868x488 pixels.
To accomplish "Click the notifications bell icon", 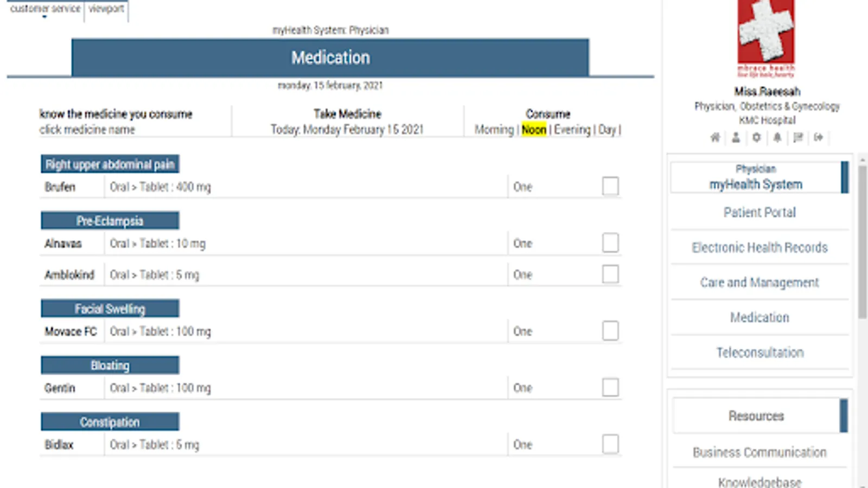I will pyautogui.click(x=777, y=138).
